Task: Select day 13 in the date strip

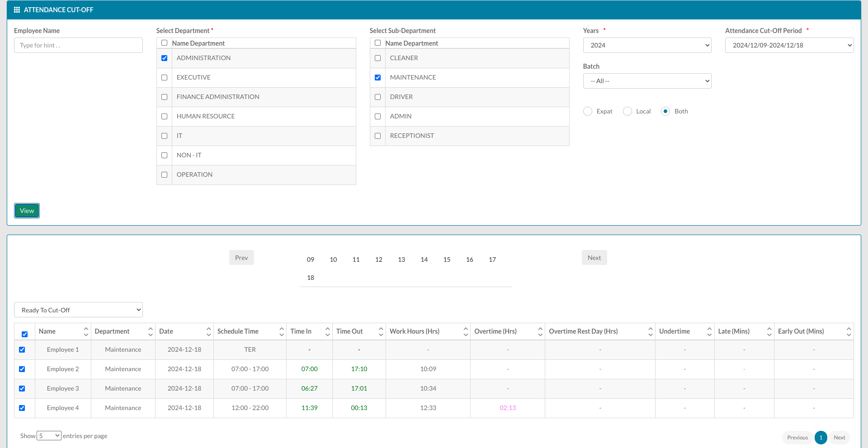Action: pos(401,259)
